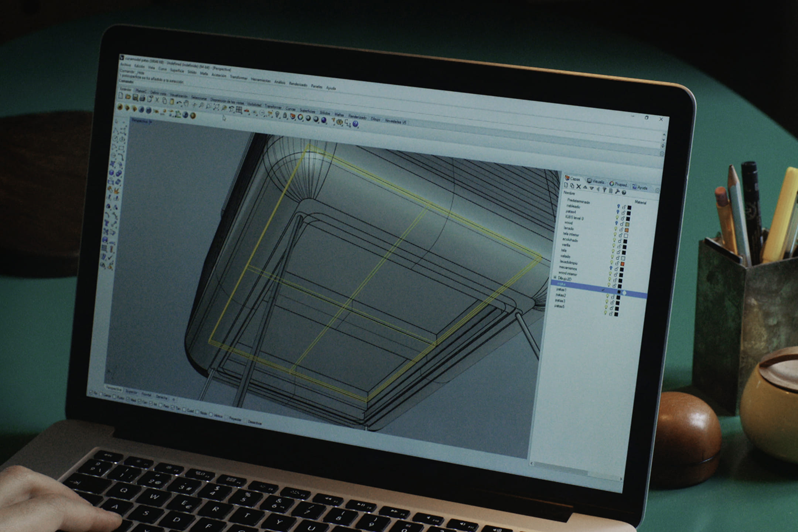Click the layer filter funnel icon
This screenshot has width=798, height=532.
(604, 190)
